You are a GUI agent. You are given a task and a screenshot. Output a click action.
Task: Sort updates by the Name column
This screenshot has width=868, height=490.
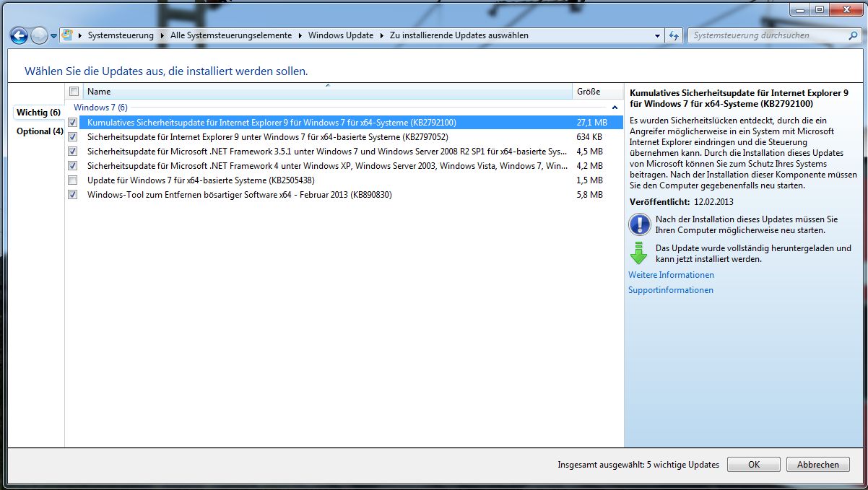point(328,92)
